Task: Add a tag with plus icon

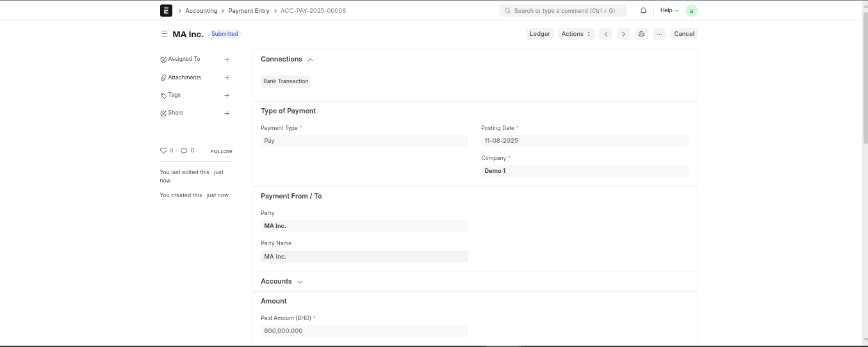Action: click(227, 95)
